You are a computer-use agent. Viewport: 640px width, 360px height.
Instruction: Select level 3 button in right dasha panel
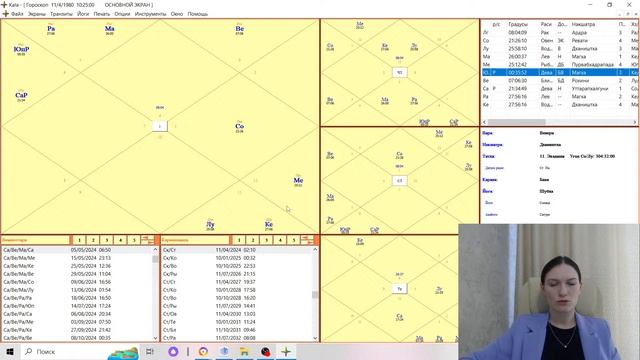pyautogui.click(x=267, y=240)
